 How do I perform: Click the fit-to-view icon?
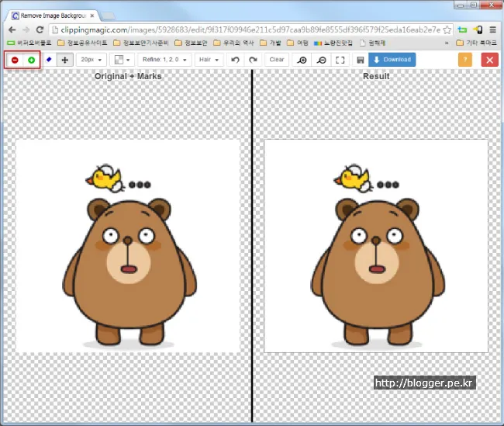[340, 60]
